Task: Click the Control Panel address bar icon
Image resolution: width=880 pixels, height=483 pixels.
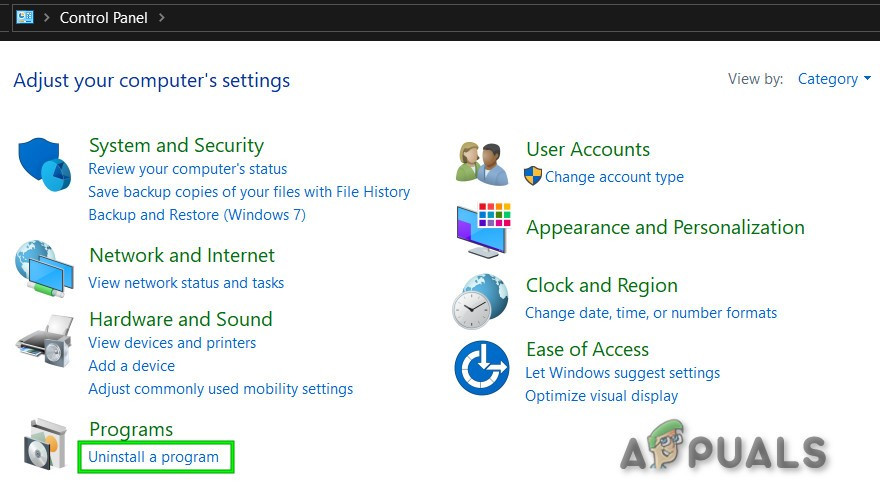Action: [x=25, y=17]
